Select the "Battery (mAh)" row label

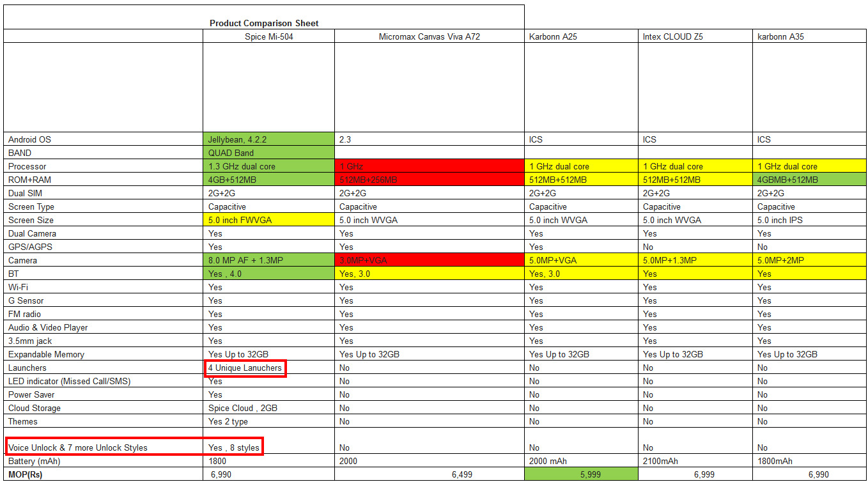pyautogui.click(x=35, y=461)
